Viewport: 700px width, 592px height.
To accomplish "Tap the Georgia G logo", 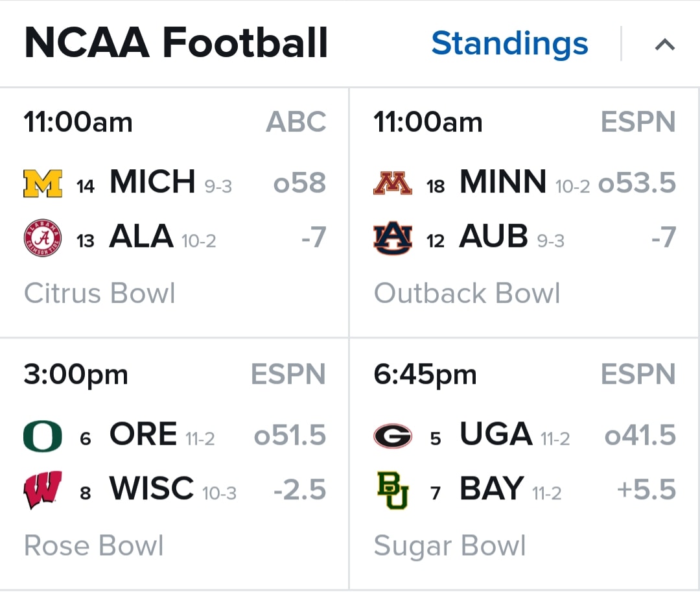I will [392, 436].
